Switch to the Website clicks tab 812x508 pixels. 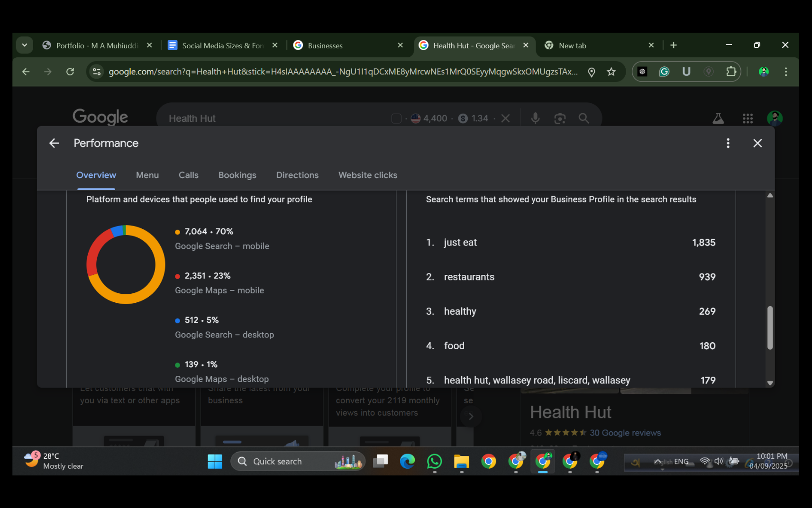[367, 175]
